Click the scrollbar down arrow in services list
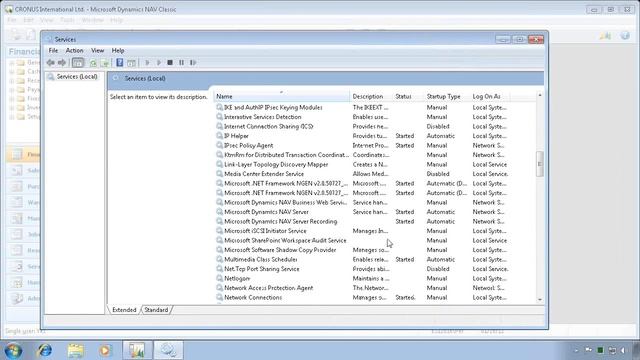The width and height of the screenshot is (640, 360). 540,300
